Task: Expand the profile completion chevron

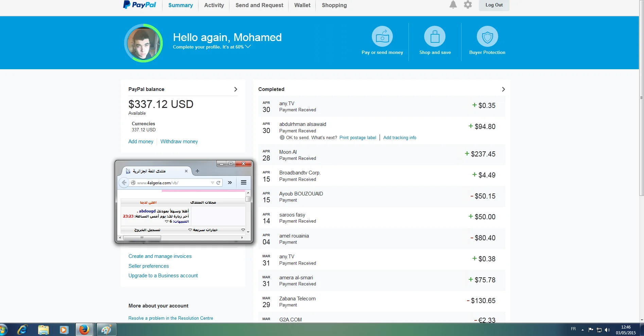Action: pos(248,46)
